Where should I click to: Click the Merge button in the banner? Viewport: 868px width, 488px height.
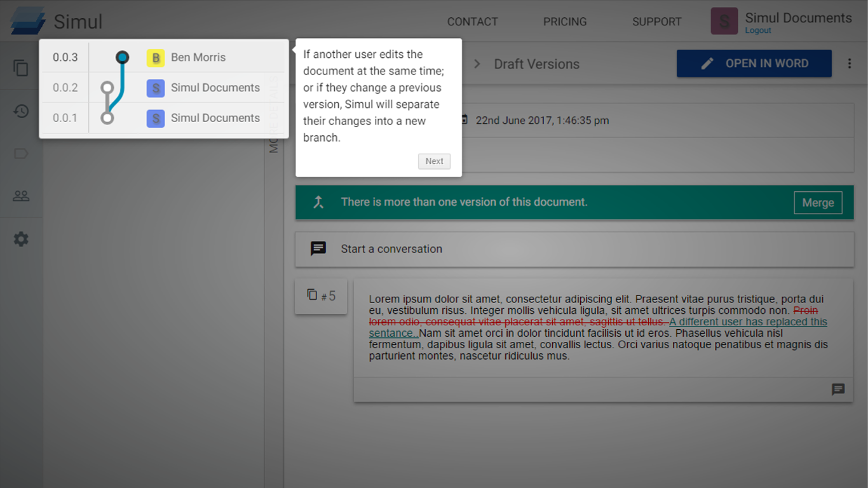tap(818, 203)
